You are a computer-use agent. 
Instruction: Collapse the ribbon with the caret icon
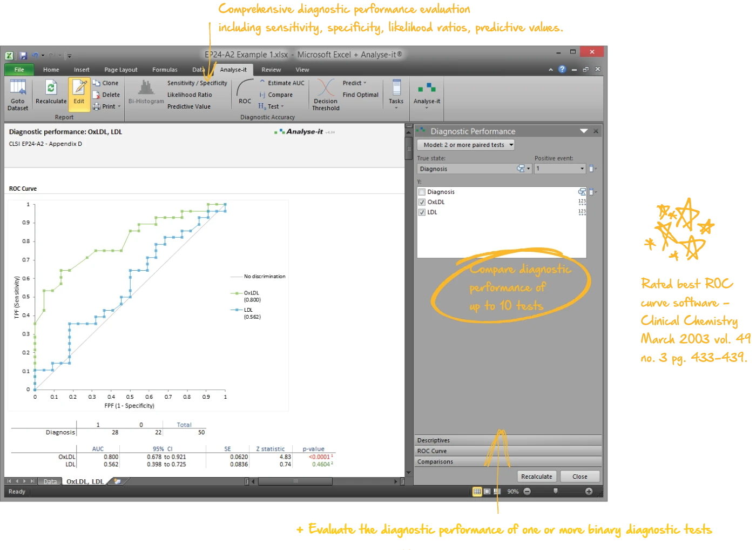[551, 70]
